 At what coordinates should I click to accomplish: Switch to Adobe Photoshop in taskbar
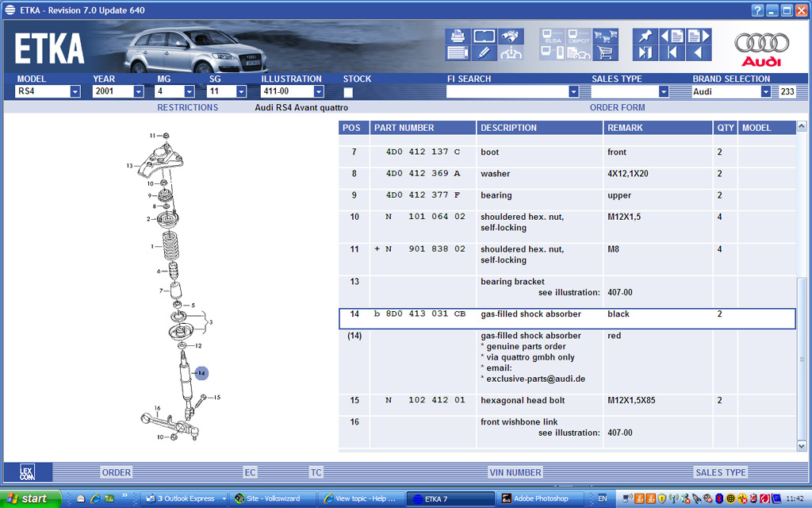click(535, 498)
